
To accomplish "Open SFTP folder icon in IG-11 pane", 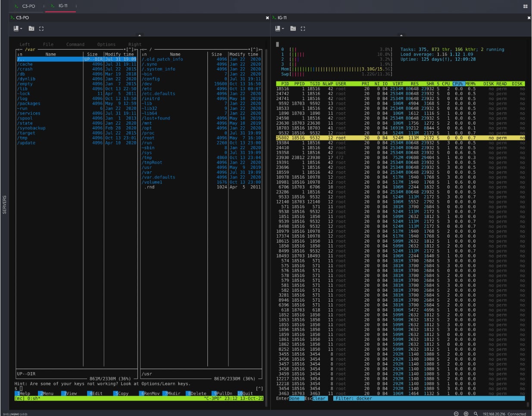I will [x=293, y=28].
